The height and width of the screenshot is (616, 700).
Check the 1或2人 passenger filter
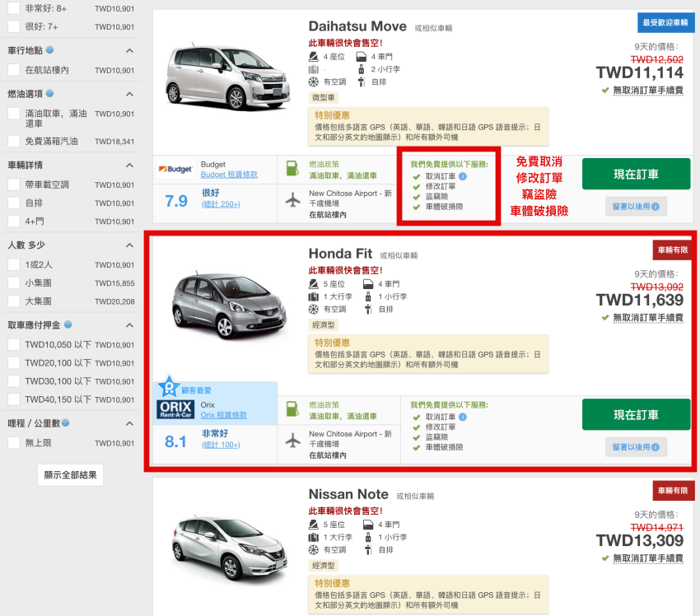(14, 264)
